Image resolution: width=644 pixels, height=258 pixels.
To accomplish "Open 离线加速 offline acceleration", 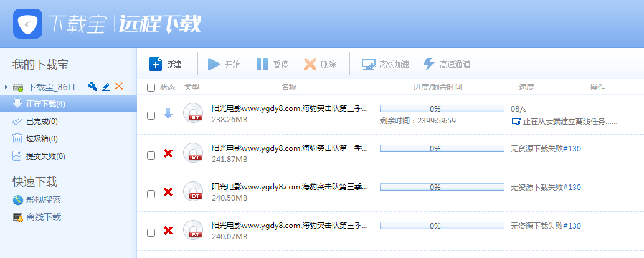I will [x=386, y=64].
